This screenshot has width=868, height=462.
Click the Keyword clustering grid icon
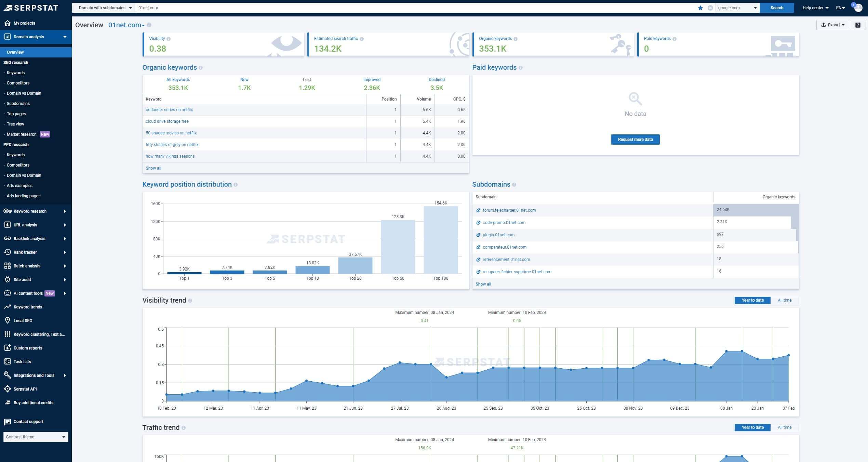8,334
